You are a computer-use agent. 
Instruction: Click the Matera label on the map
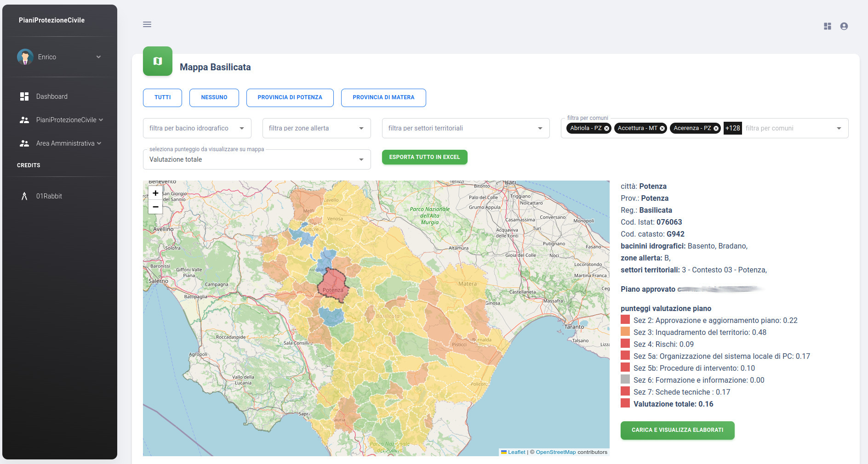pyautogui.click(x=468, y=284)
